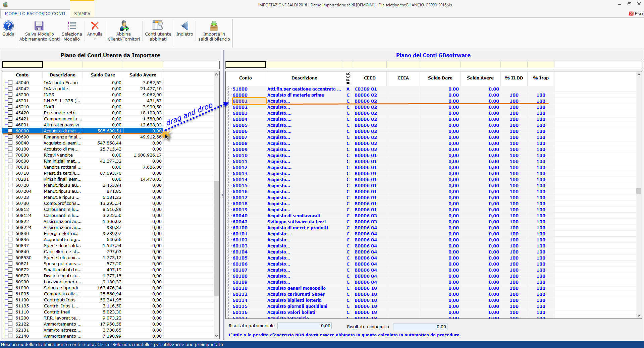Open Seleziona Modello list icon
Viewport: 644px width, 348px height.
tap(71, 26)
